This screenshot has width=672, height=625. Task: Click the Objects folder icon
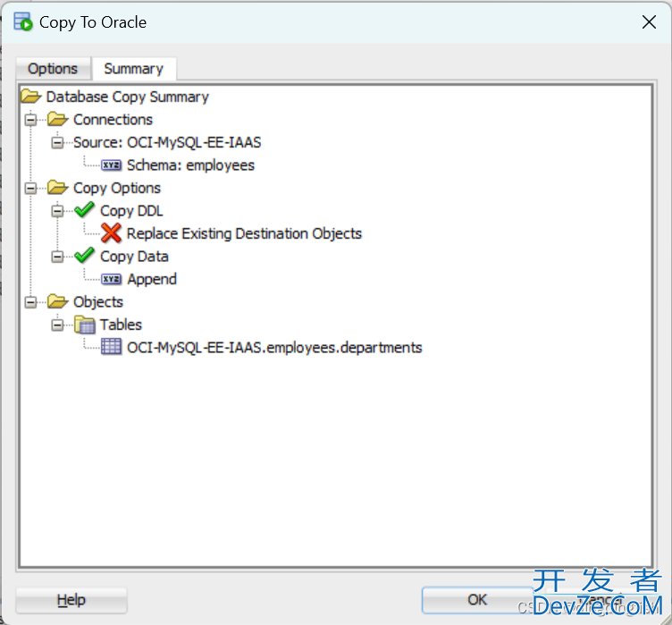click(58, 301)
